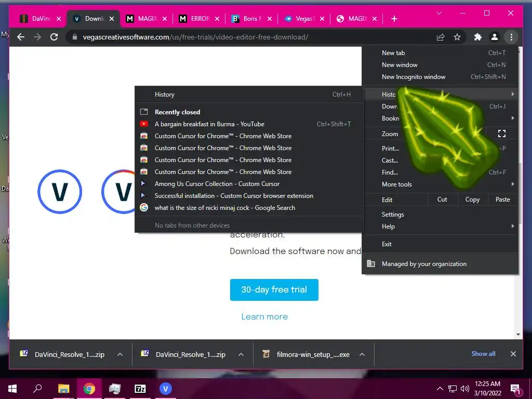Switch to the MAGIX tab next to Downloads tab
Image resolution: width=532 pixels, height=399 pixels.
point(147,19)
